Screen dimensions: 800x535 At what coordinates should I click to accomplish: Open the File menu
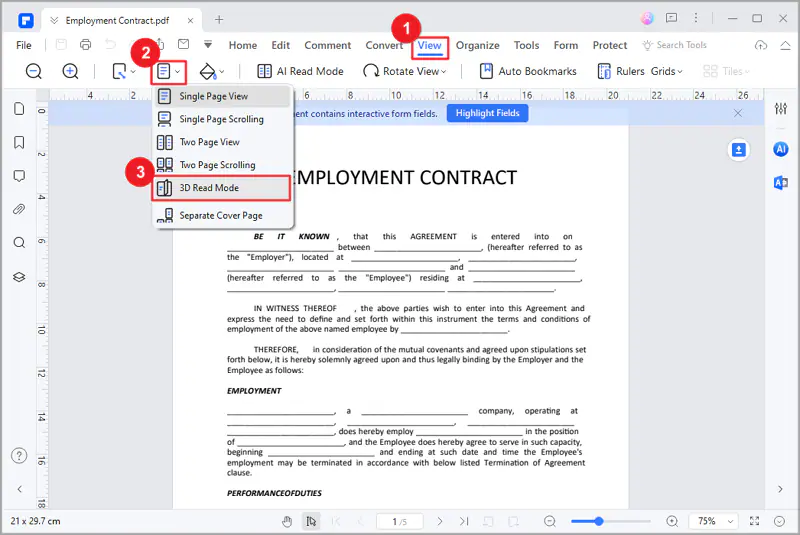coord(23,45)
